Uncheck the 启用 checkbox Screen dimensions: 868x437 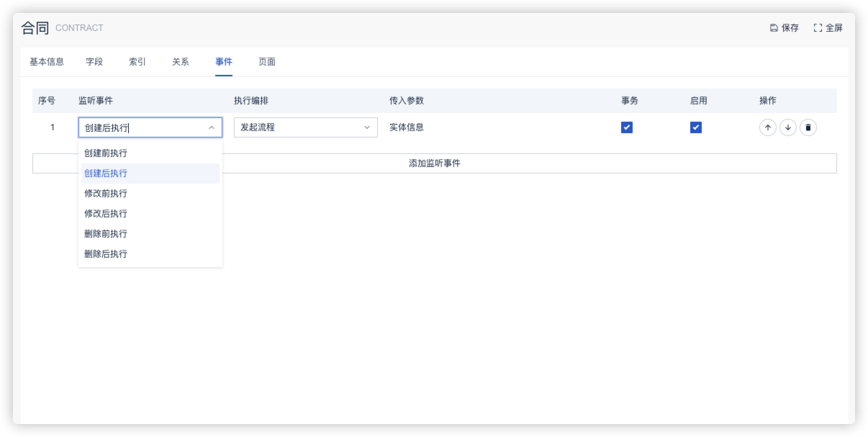point(696,127)
